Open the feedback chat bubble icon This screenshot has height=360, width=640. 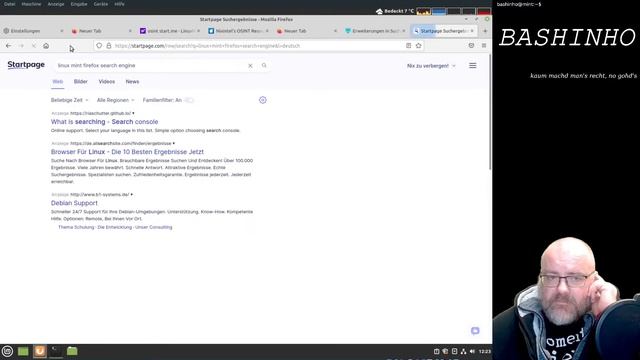pos(475,331)
